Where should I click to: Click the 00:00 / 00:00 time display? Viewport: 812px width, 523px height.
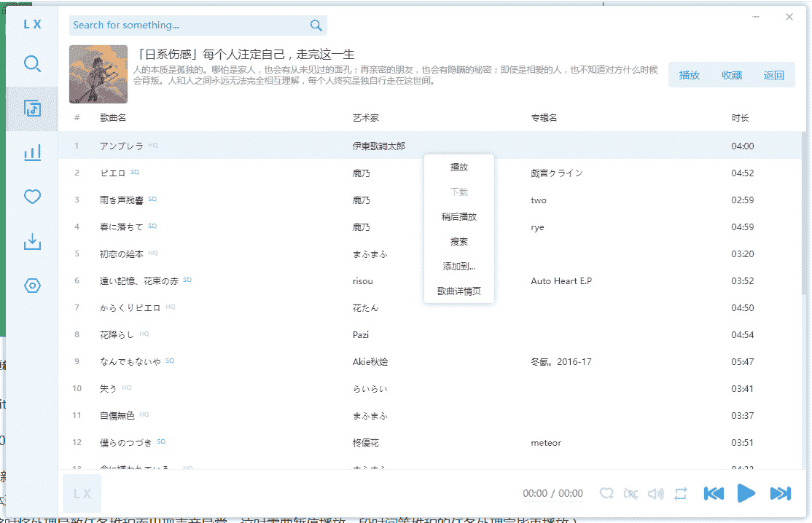coord(553,494)
